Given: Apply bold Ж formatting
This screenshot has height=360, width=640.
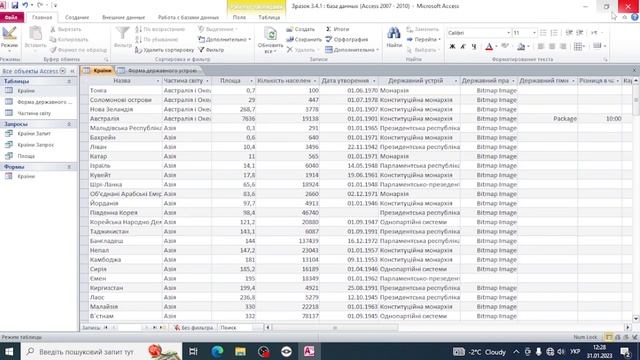Looking at the screenshot, I should 452,47.
